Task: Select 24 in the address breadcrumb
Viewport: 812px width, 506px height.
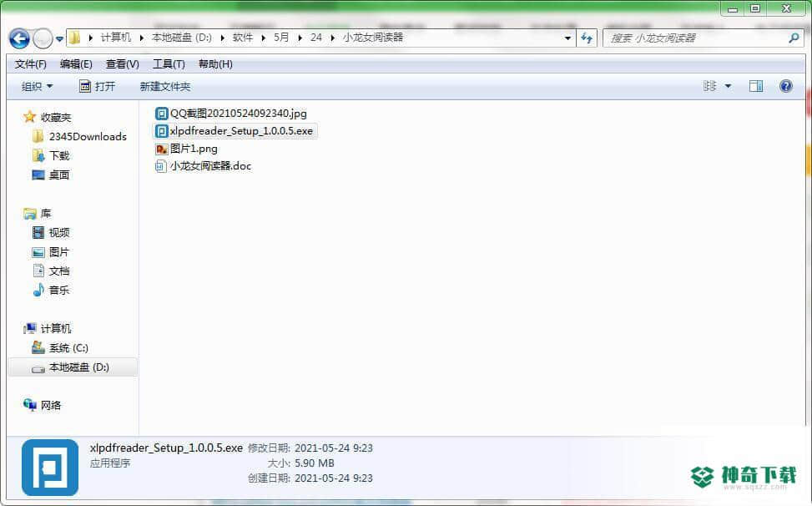Action: click(316, 38)
